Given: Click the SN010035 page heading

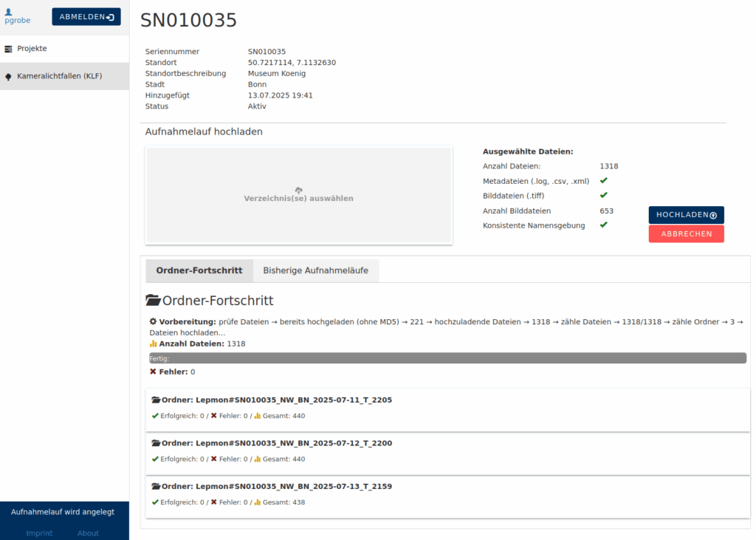Looking at the screenshot, I should (188, 20).
